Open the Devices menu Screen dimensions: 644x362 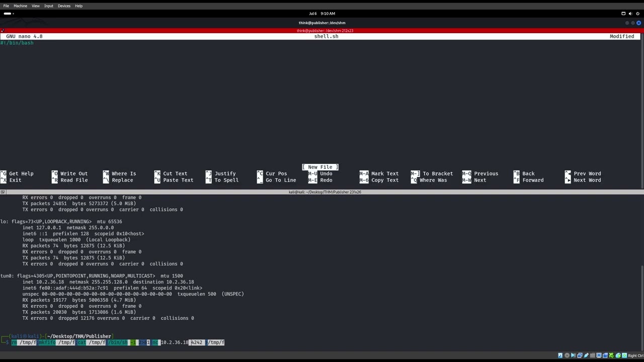coord(64,6)
